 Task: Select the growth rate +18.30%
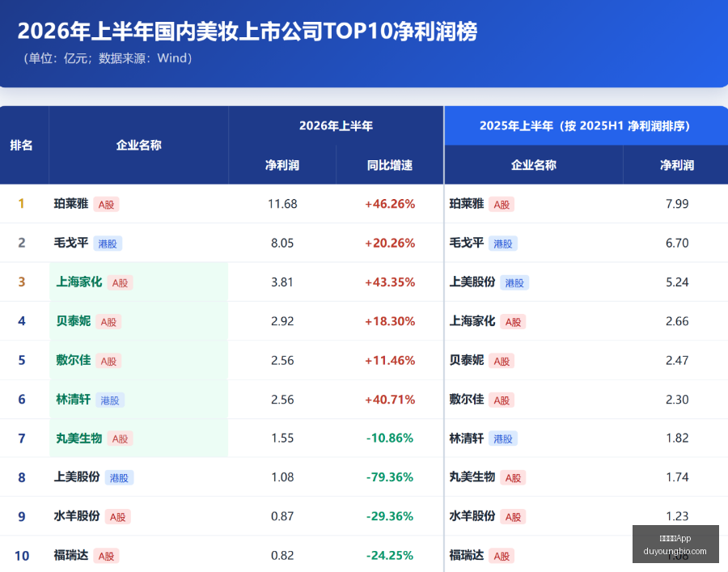click(x=390, y=321)
